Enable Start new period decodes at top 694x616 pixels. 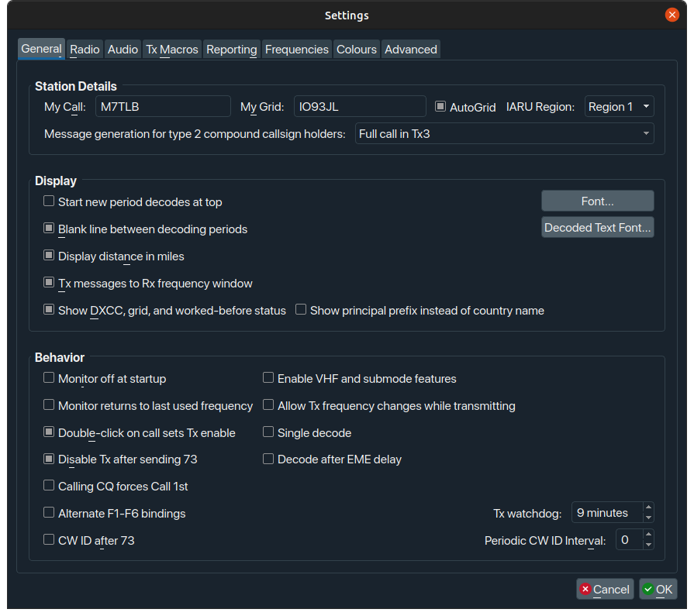point(49,201)
